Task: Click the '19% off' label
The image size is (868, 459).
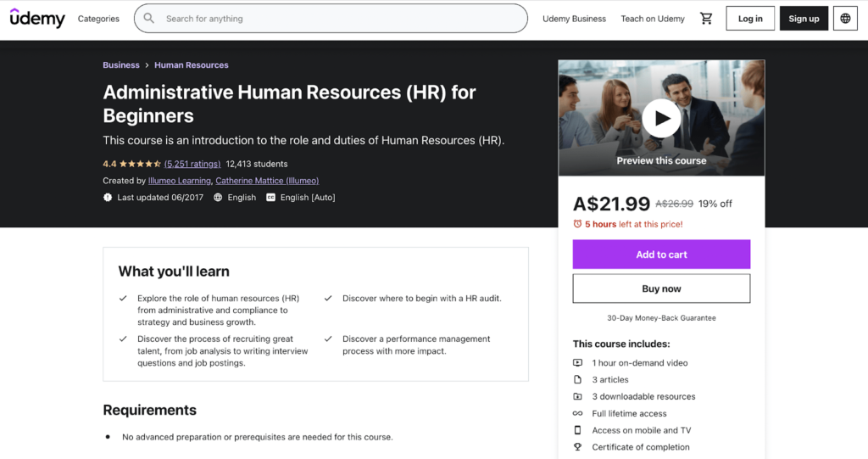Action: point(715,204)
